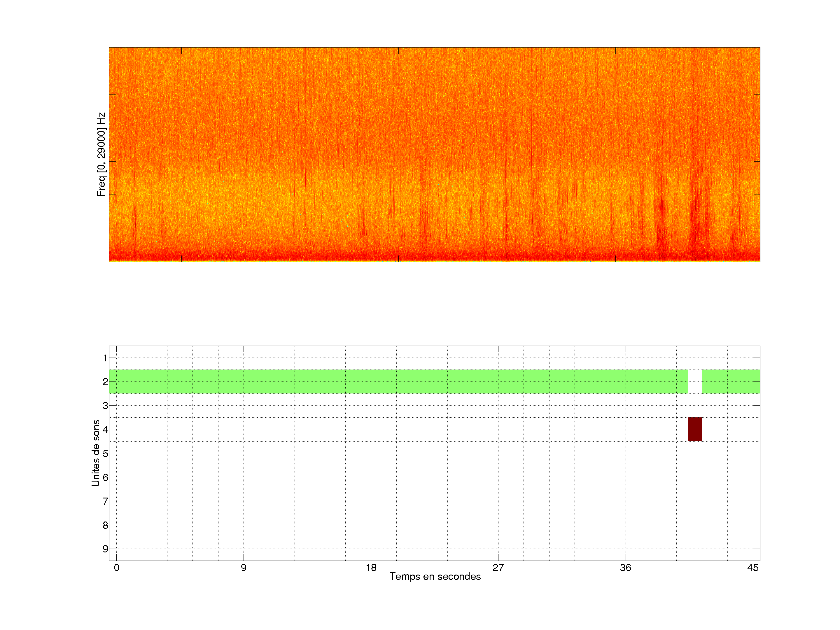Click sound unit label 4
The image size is (840, 630).
pos(105,430)
